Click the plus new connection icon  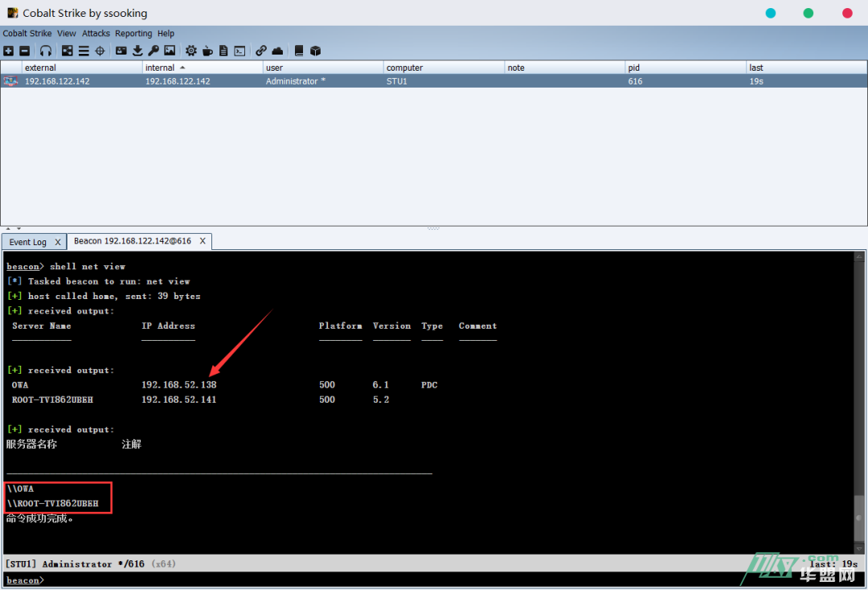pyautogui.click(x=8, y=51)
